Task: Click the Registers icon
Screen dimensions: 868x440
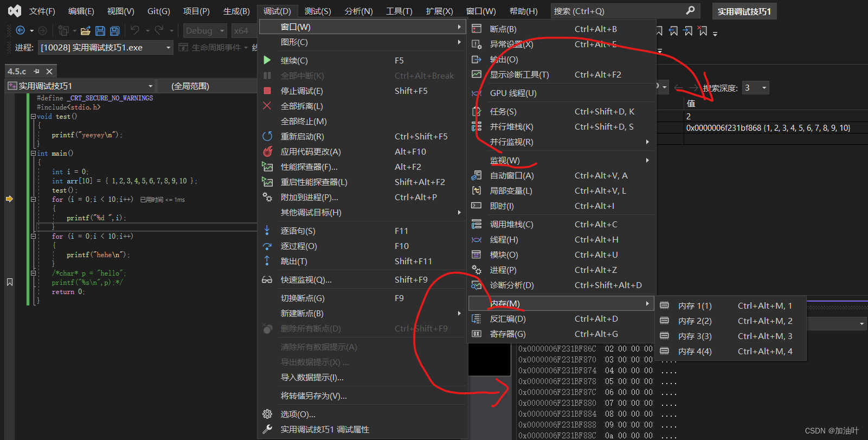Action: coord(477,334)
